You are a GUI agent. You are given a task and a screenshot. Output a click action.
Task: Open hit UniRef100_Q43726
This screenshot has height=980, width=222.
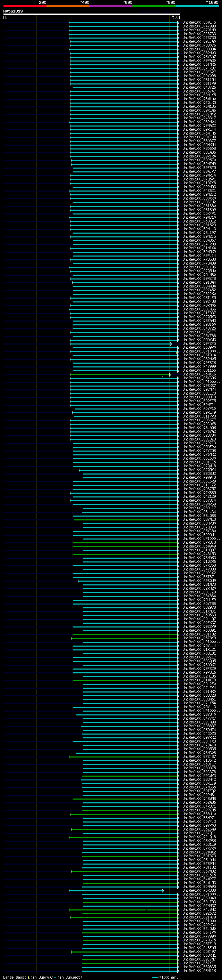coord(199,88)
